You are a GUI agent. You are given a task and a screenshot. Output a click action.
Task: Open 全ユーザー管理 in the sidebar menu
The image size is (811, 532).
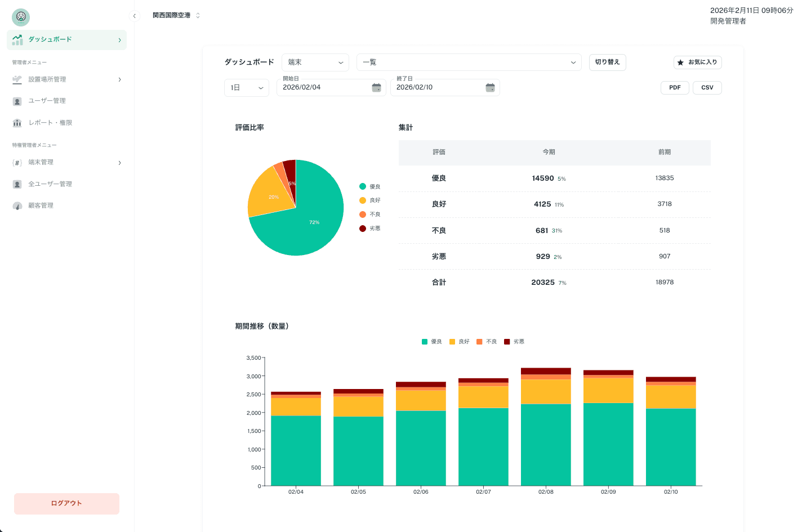tap(50, 184)
